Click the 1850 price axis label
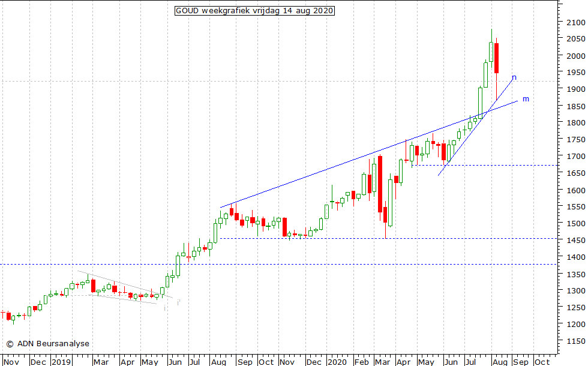 click(575, 106)
